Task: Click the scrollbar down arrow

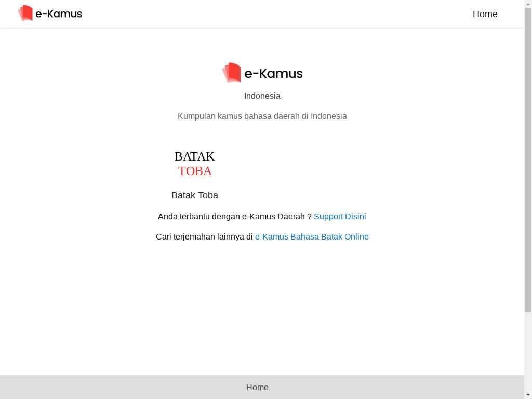Action: pos(528,395)
